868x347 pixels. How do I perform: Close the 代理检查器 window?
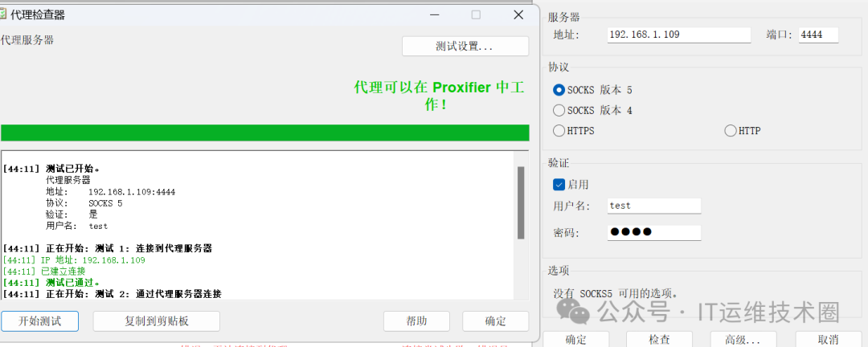pyautogui.click(x=518, y=15)
